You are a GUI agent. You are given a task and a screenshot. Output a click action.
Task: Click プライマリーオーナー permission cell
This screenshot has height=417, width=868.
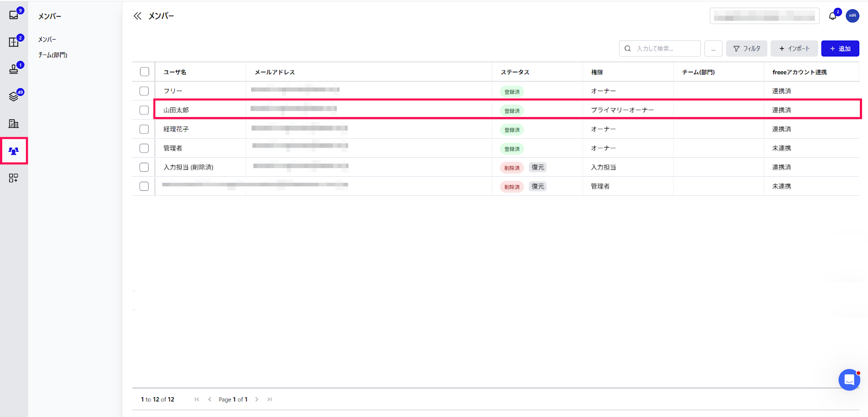(x=622, y=110)
